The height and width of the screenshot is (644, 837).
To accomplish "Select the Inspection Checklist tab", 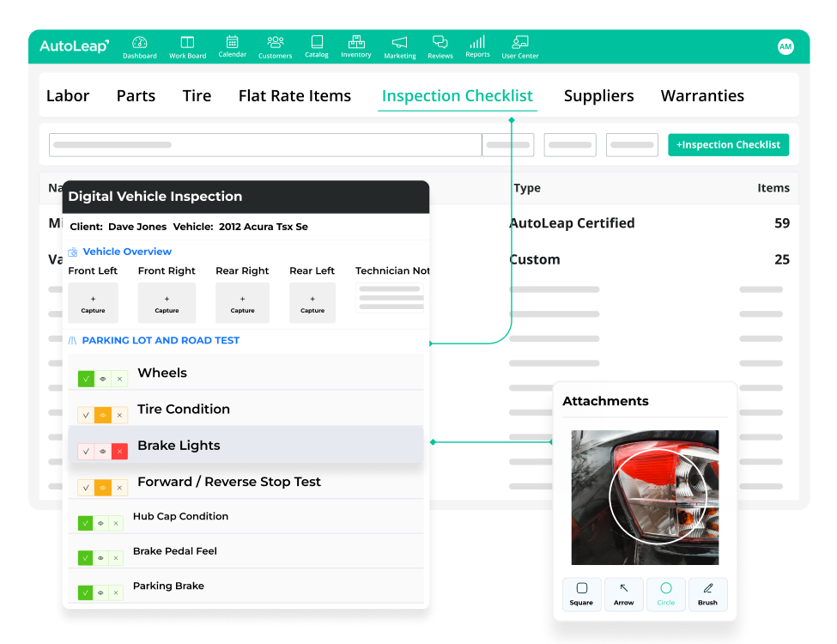I will pyautogui.click(x=457, y=95).
